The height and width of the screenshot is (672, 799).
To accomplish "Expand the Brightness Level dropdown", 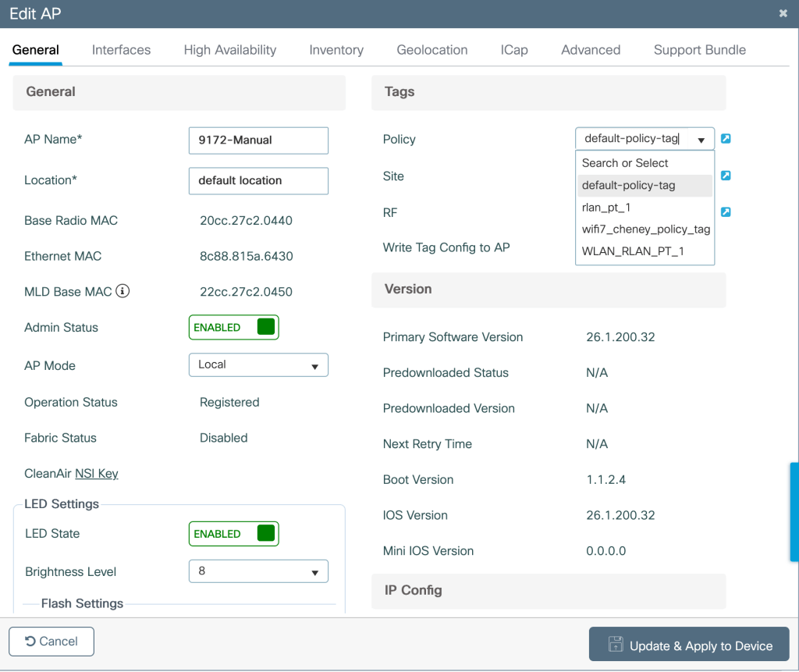I will pos(258,571).
